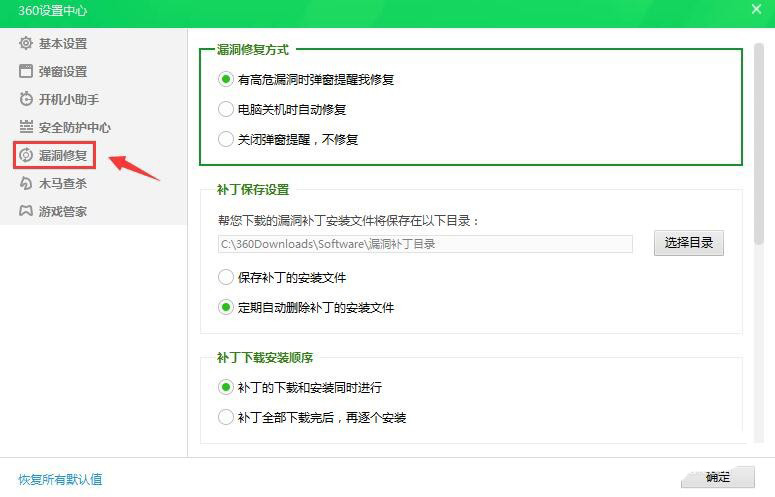
Task: Click the gear icon beside 基本设置
Action: (26, 43)
